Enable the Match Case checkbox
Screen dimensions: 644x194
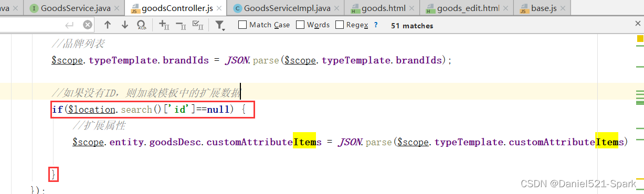[242, 25]
